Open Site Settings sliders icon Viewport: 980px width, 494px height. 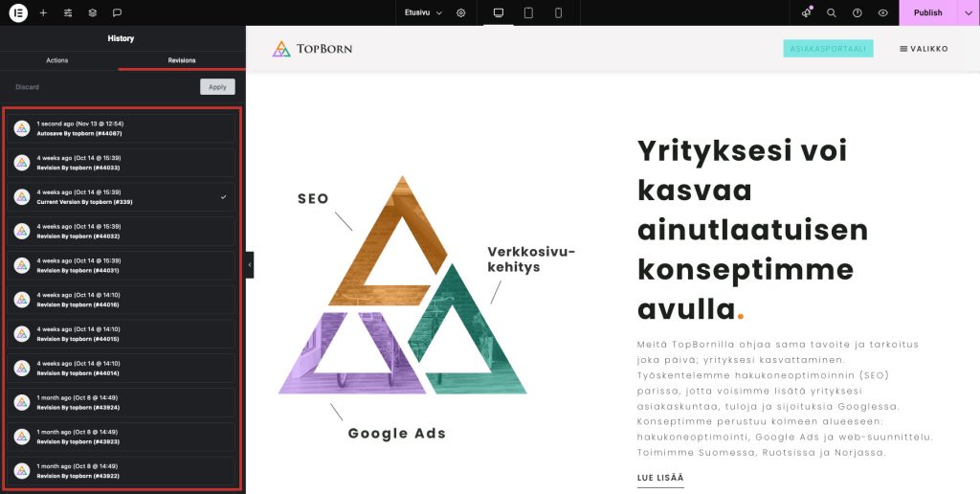click(68, 12)
